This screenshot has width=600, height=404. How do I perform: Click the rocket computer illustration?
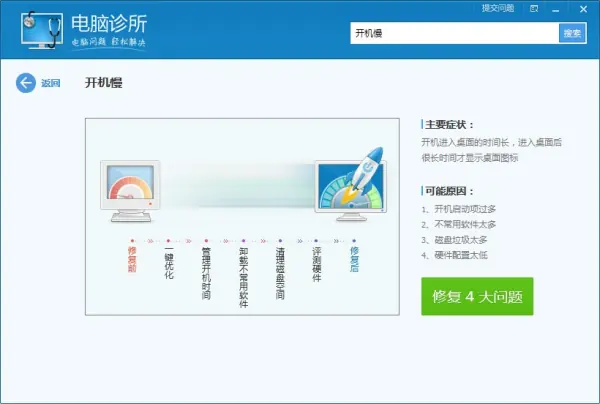click(351, 185)
